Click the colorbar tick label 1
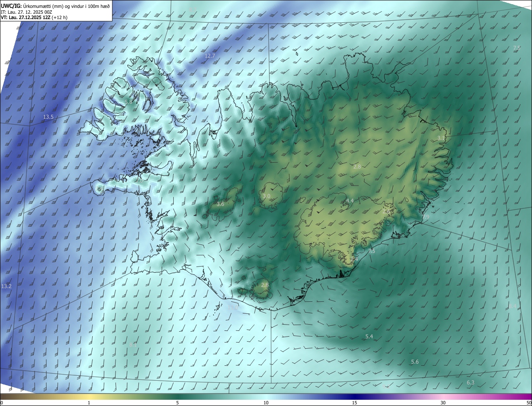Image resolution: width=532 pixels, height=406 pixels. point(89,403)
